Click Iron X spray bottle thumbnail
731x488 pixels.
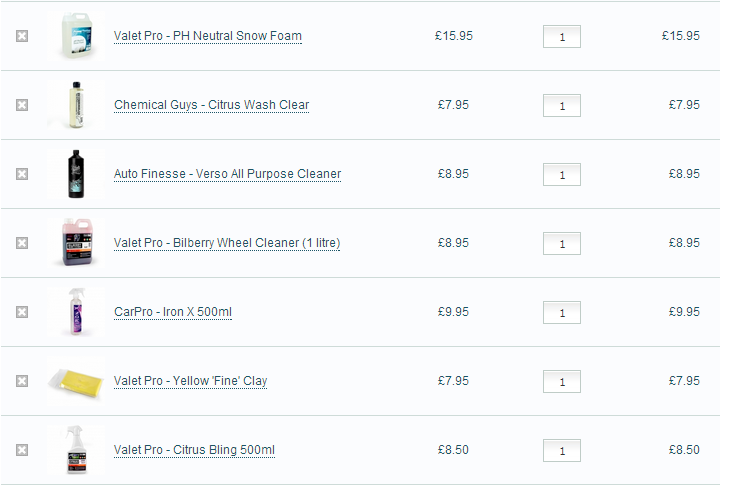coord(75,311)
